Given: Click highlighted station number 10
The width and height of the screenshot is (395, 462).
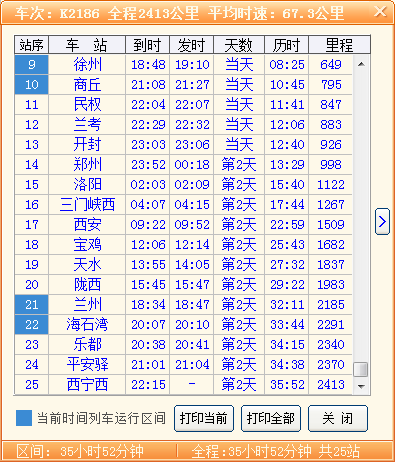Looking at the screenshot, I should click(x=32, y=85).
